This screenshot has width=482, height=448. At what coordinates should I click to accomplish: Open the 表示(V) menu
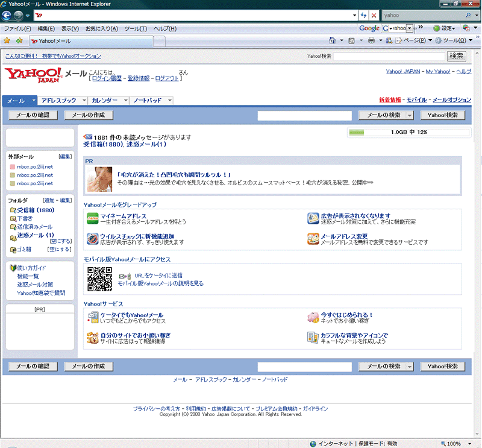pyautogui.click(x=70, y=28)
